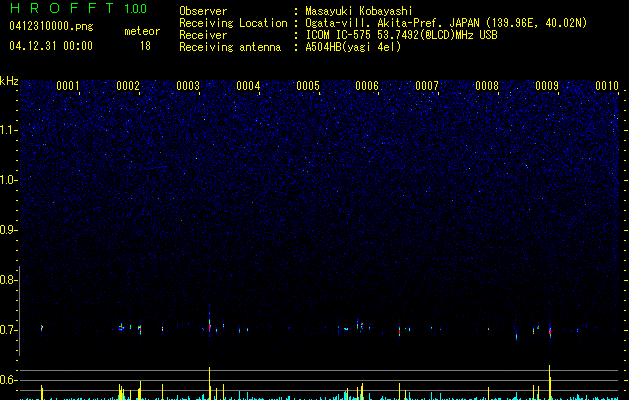629x400 pixels.
Task: Click the 0.6 kHz axis label
Action: click(x=8, y=380)
